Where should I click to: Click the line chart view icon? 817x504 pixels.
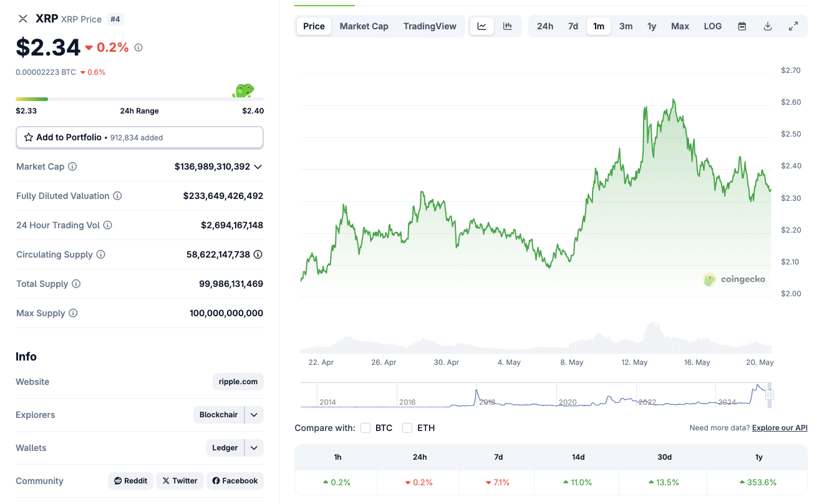(x=482, y=26)
